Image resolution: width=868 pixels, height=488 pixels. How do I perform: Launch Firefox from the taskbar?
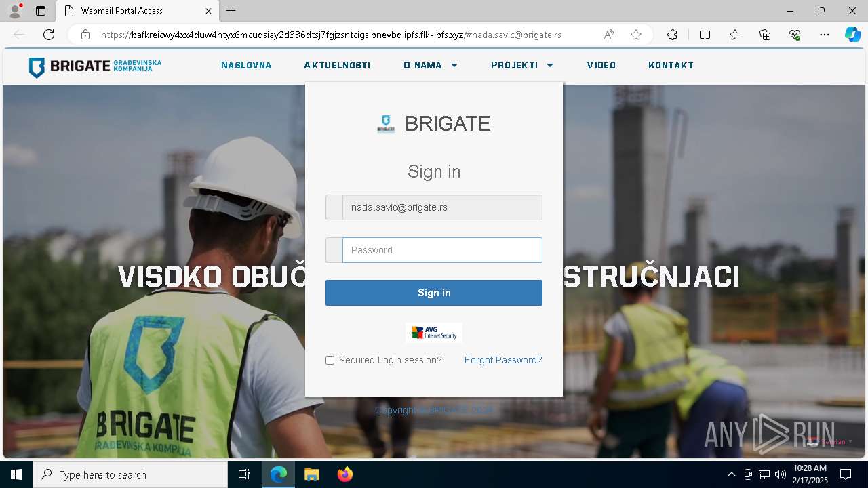click(x=344, y=474)
